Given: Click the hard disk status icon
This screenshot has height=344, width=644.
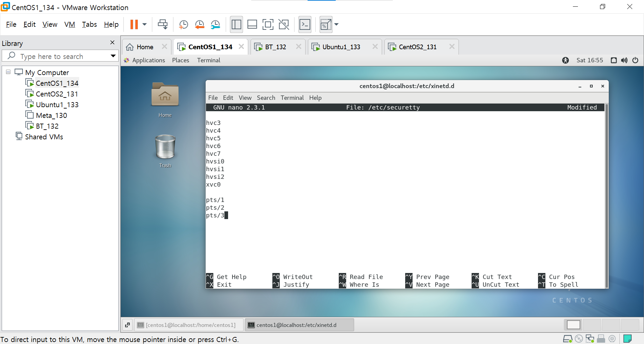Looking at the screenshot, I should point(568,339).
